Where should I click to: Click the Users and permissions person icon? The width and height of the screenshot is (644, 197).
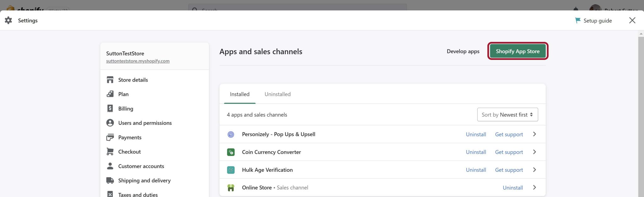(x=110, y=123)
